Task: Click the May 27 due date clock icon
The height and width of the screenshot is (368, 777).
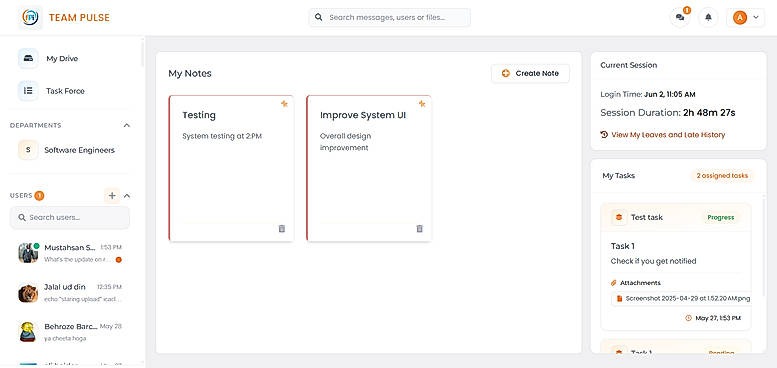Action: click(689, 318)
